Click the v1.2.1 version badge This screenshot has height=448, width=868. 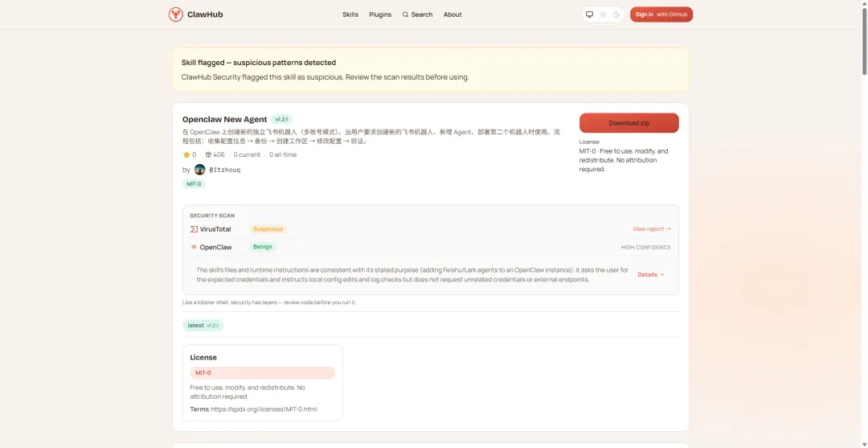pyautogui.click(x=282, y=120)
